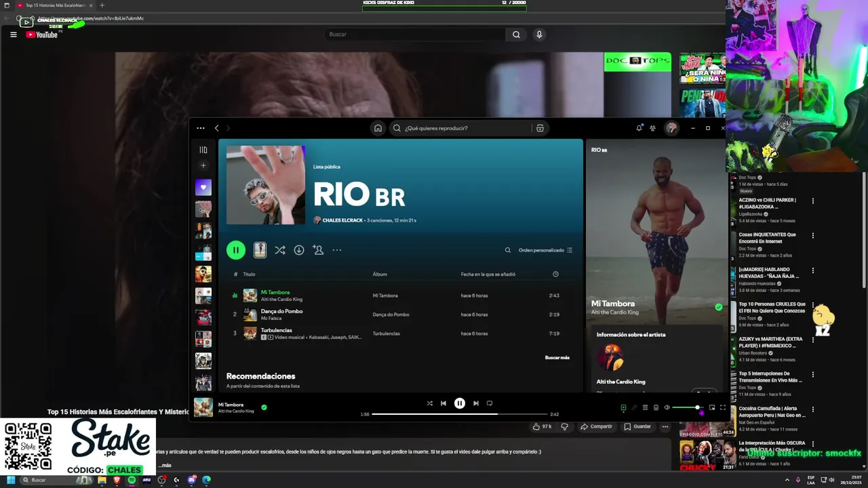Create new playlist with plus icon
The width and height of the screenshot is (868, 488).
(x=203, y=165)
